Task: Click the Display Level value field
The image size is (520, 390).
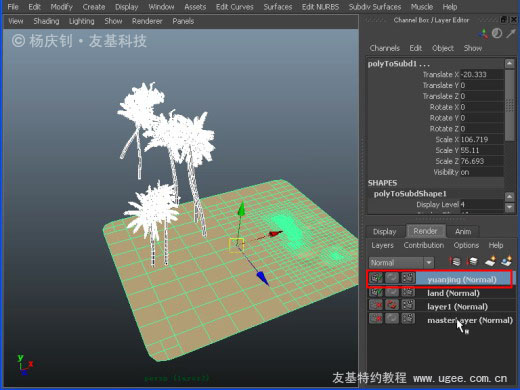Action: [x=482, y=205]
